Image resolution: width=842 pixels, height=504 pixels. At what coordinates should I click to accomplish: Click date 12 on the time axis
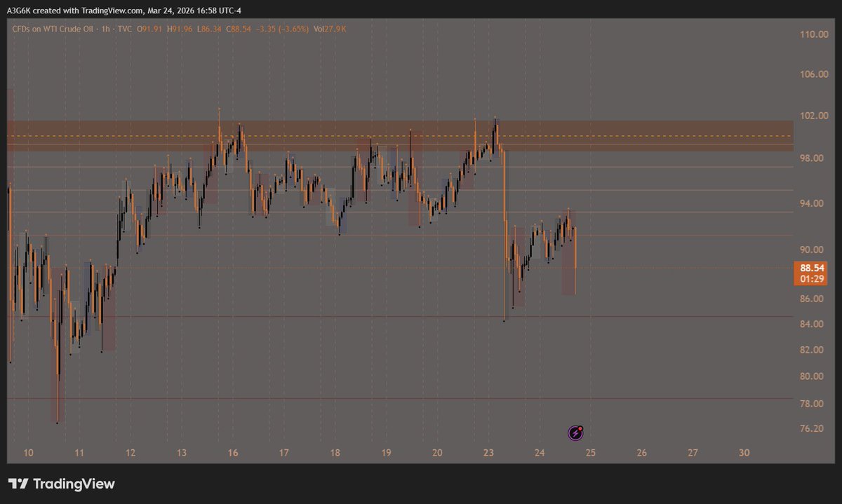click(x=131, y=453)
